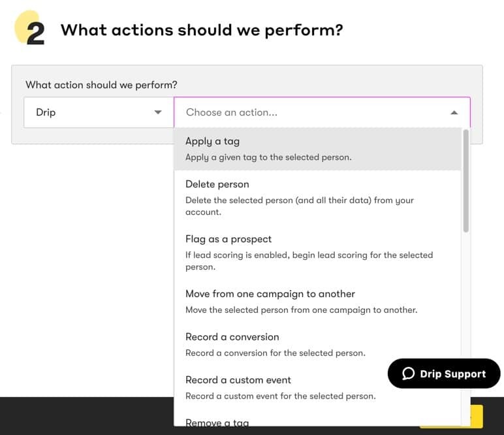504x435 pixels.
Task: Click the action list scrollbar thumb
Action: [465, 181]
